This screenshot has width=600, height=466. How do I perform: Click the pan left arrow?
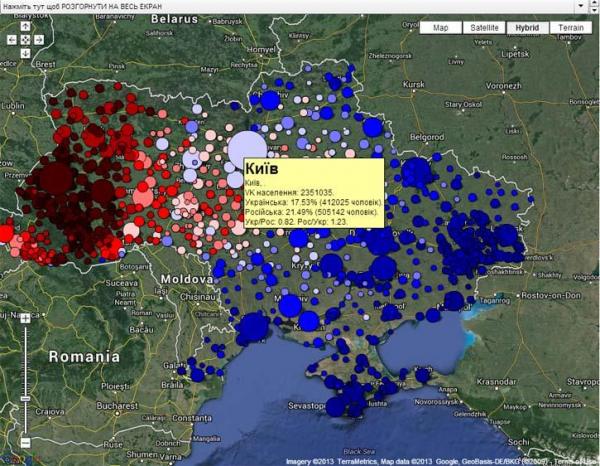click(x=12, y=40)
